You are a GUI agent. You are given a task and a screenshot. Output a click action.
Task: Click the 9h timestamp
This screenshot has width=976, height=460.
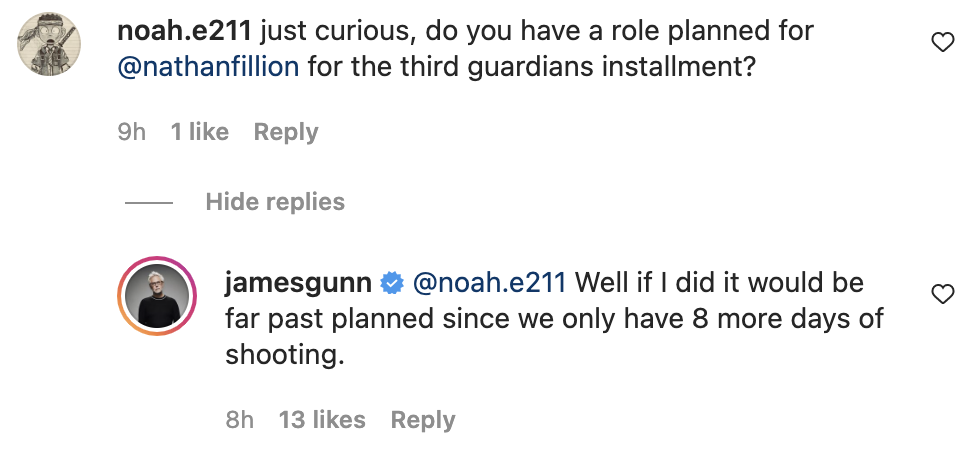click(x=132, y=132)
